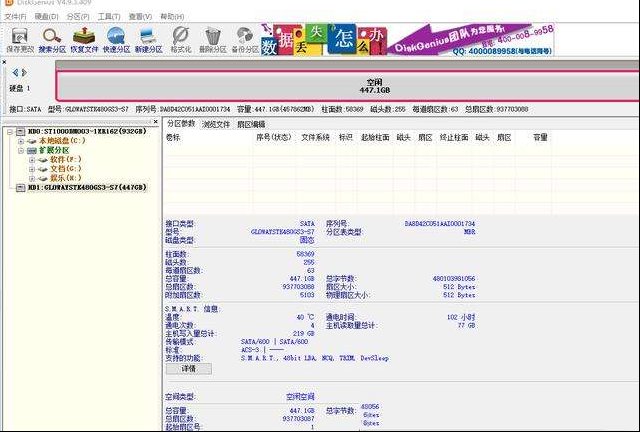
Task: Select HD1:GLOWAYSTK480GS3-S7(447GB) in tree
Action: [x=87, y=187]
